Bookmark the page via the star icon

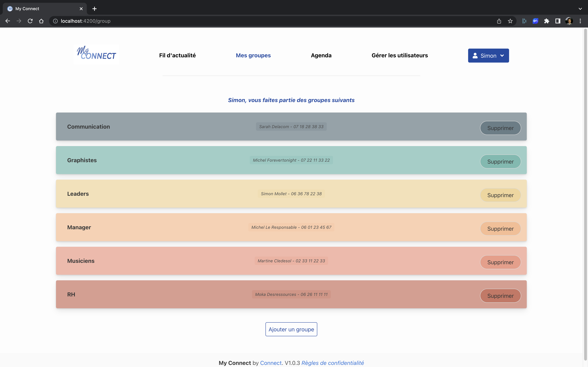tap(510, 21)
